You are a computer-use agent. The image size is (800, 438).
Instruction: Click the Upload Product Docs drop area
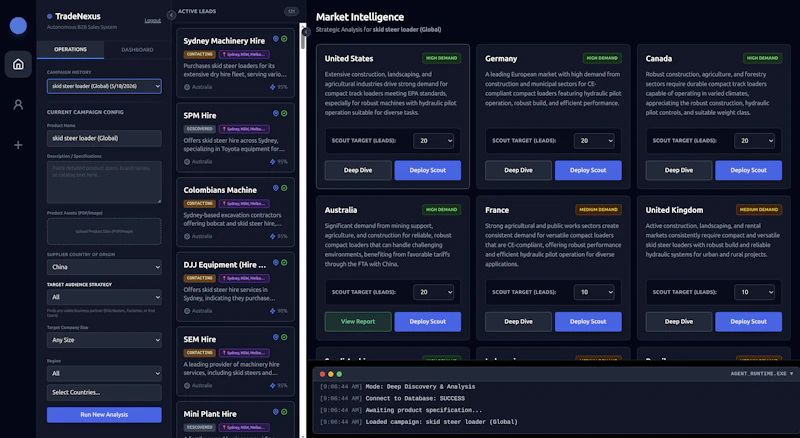(104, 231)
